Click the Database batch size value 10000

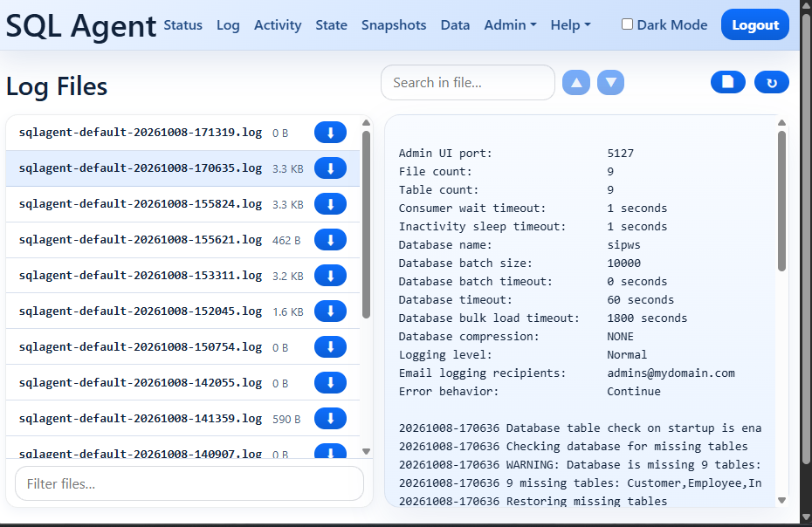click(x=624, y=263)
